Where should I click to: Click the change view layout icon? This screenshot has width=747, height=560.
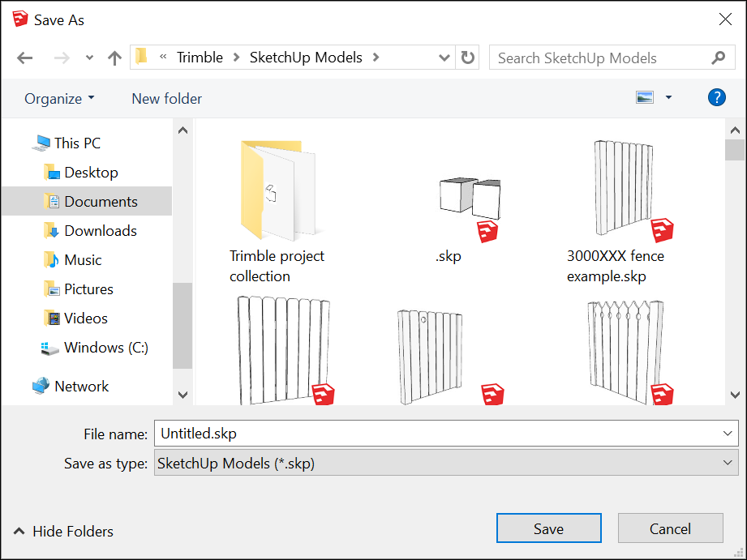[646, 98]
